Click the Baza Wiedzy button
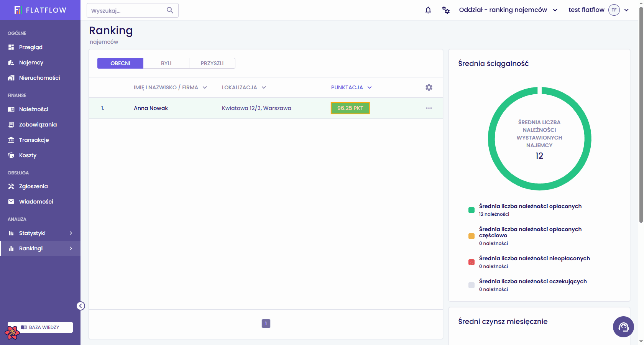This screenshot has height=345, width=644. click(40, 327)
